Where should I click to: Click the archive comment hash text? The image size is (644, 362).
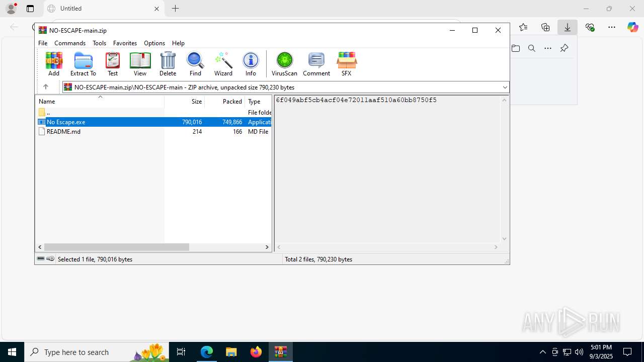pyautogui.click(x=356, y=100)
